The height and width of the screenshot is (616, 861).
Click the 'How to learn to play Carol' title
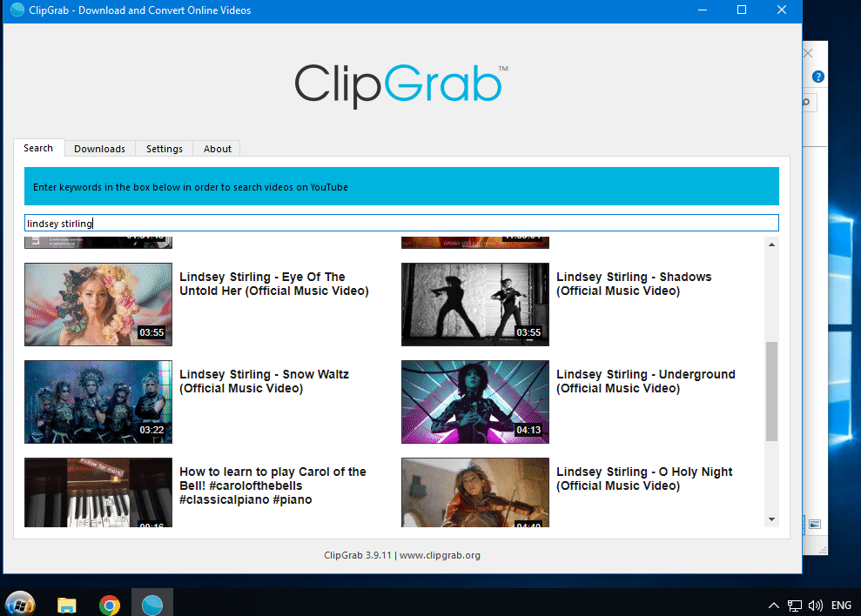[272, 485]
